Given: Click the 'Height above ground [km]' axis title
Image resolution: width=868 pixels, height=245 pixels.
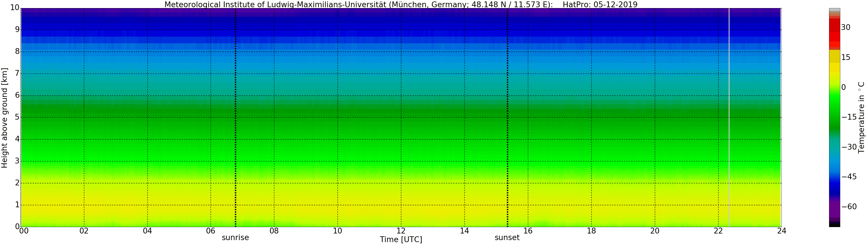Looking at the screenshot, I should [4, 118].
